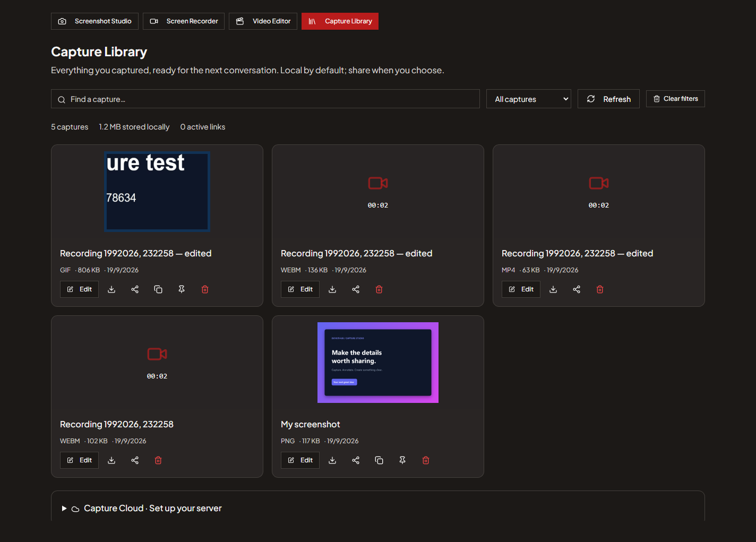Download the 136 KB WEBM recording

coord(332,289)
